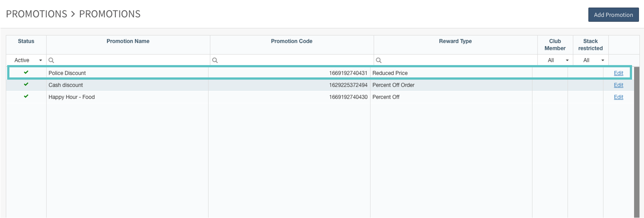Click Police Discount active checkmark
Viewport: 644px width, 218px height.
(26, 72)
